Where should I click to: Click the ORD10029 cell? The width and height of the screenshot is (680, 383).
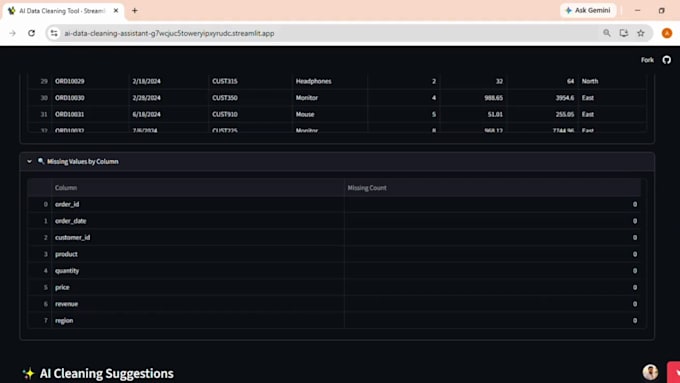90,81
